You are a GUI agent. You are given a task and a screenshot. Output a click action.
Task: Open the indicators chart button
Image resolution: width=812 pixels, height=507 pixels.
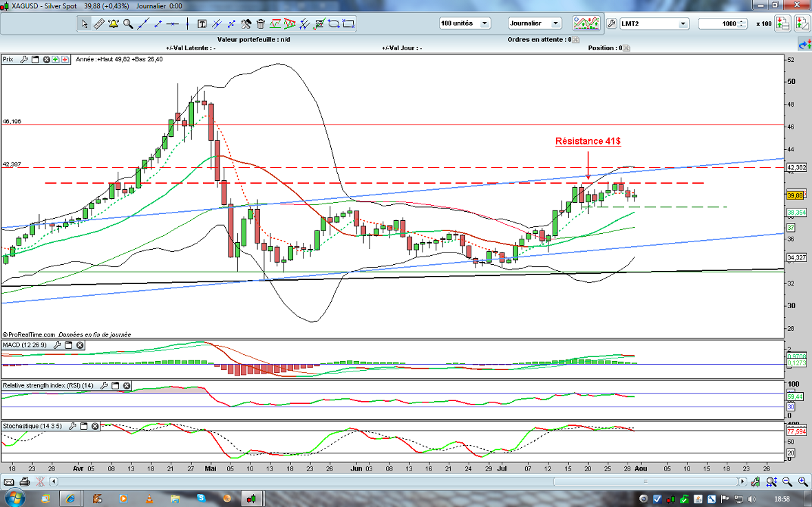(587, 23)
